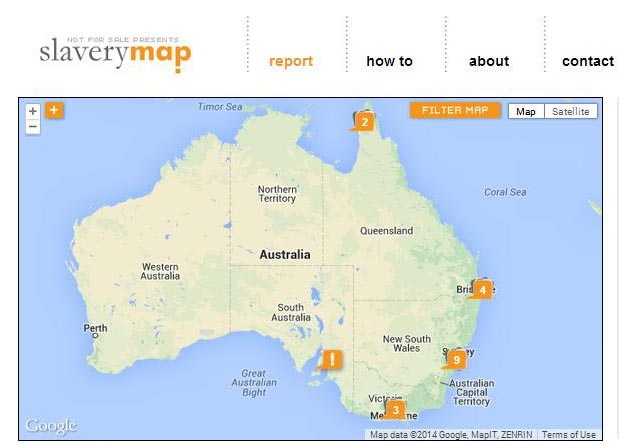Switch to Map view
619x445 pixels.
coord(526,111)
